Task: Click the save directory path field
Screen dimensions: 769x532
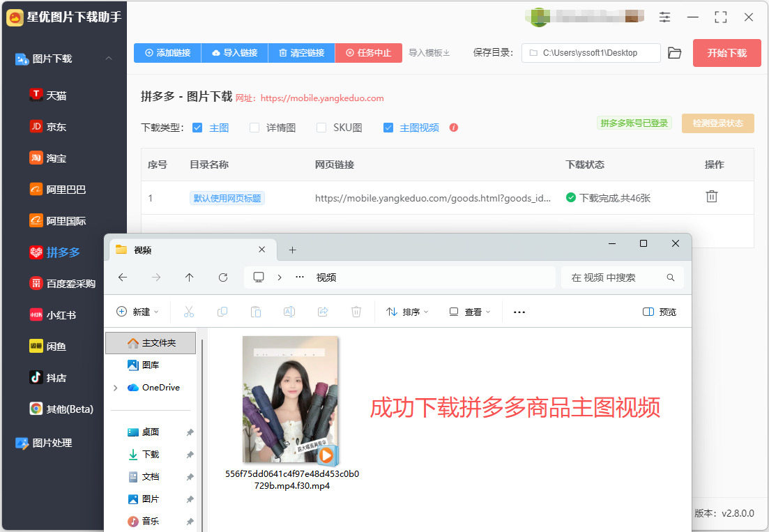Action: 591,52
